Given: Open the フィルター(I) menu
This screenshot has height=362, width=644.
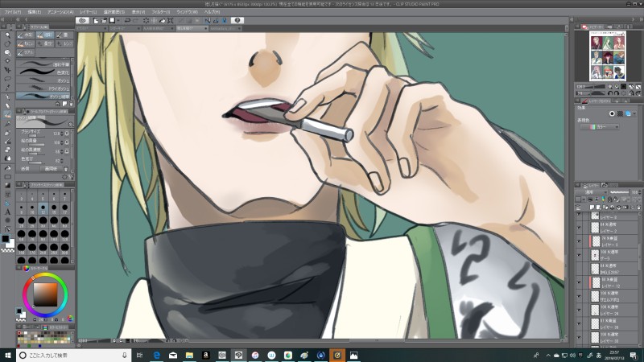Looking at the screenshot, I should point(160,12).
